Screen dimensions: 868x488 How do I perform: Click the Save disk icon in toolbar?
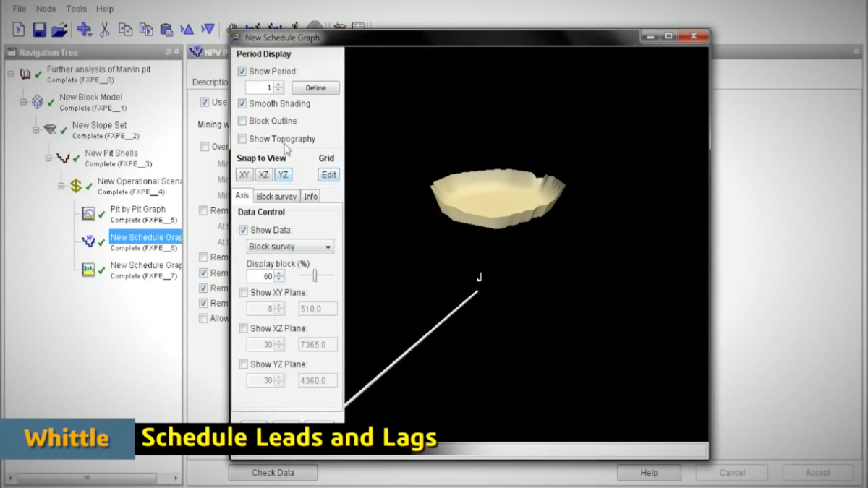[x=39, y=30]
